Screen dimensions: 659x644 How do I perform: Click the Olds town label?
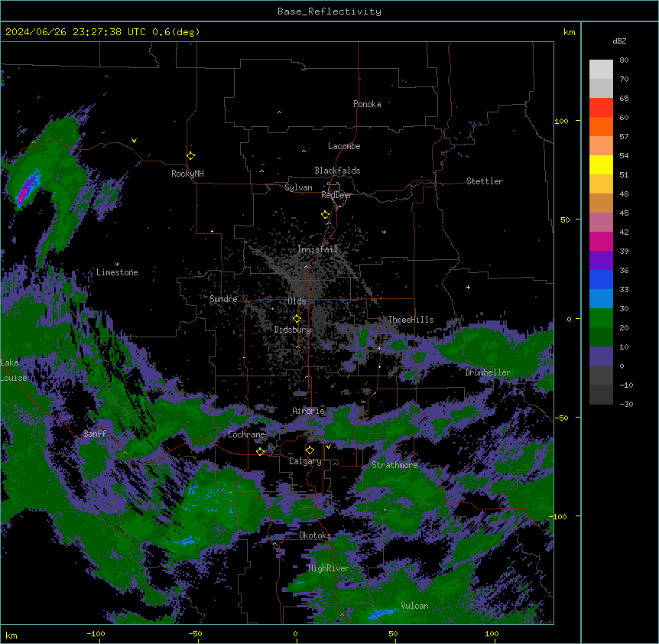(297, 301)
